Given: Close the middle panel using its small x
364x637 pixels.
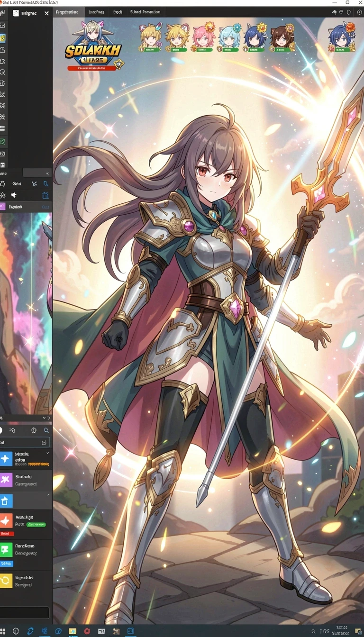Looking at the screenshot, I should click(47, 174).
